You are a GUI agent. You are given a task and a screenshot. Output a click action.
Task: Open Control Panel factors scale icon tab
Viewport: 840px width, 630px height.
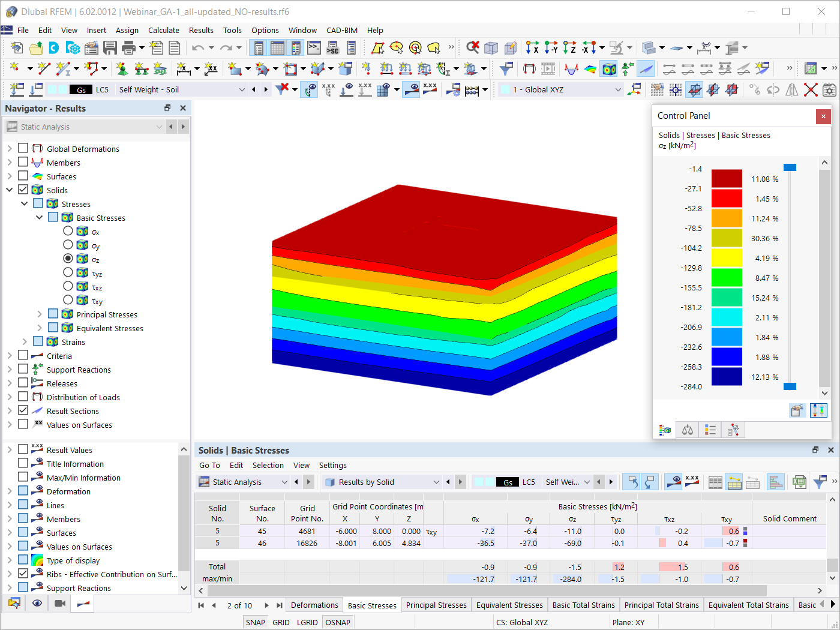pyautogui.click(x=688, y=430)
